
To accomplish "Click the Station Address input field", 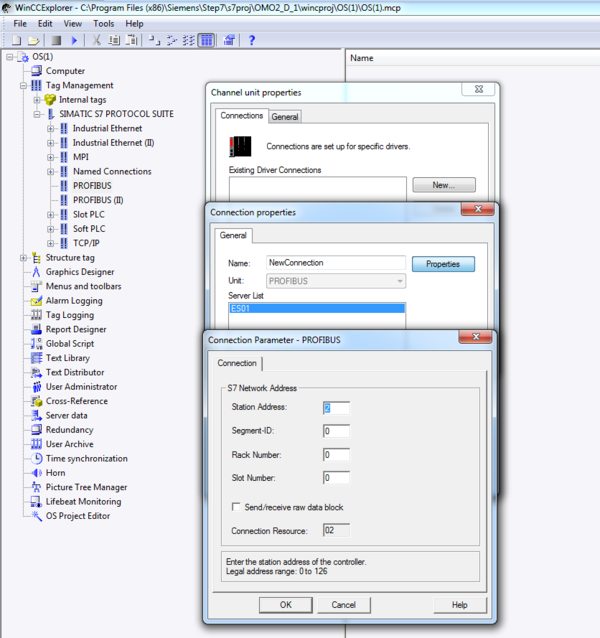I will tap(335, 408).
